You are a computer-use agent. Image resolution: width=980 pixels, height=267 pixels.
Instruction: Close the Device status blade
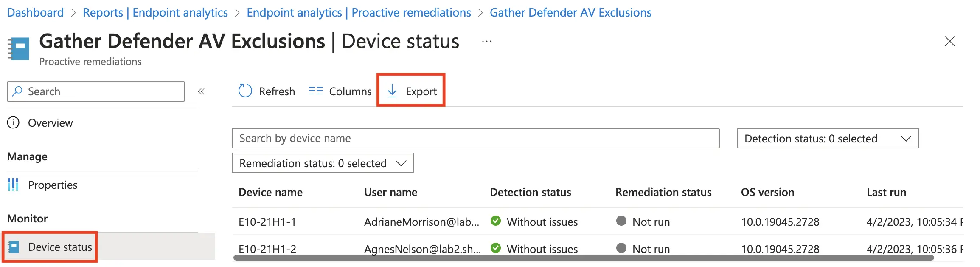[x=950, y=41]
